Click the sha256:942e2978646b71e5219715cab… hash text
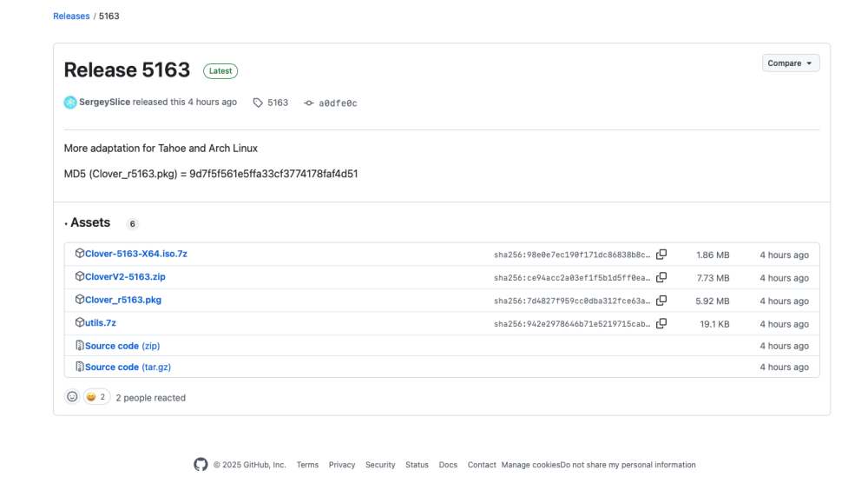Screen dimensions: 868x490 572,324
